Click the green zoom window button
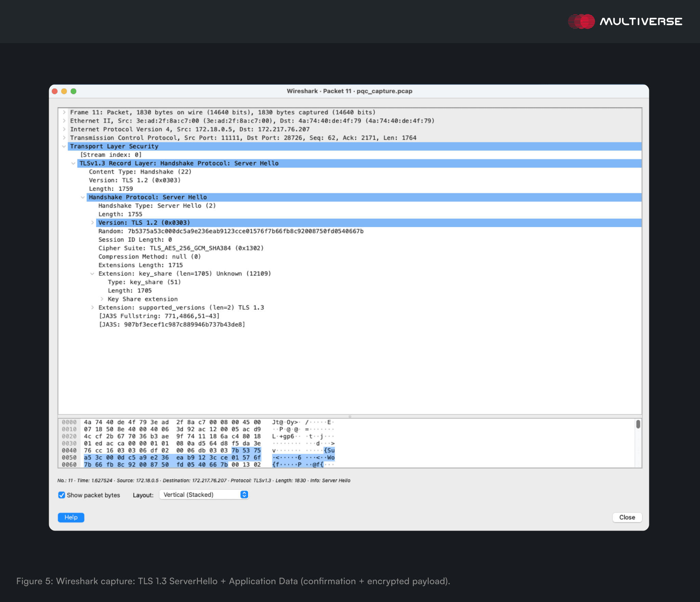Viewport: 700px width, 602px height. 73,91
